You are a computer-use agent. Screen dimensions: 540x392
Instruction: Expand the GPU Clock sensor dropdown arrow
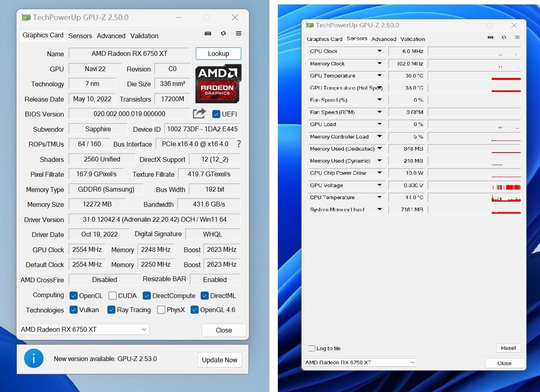click(x=379, y=51)
